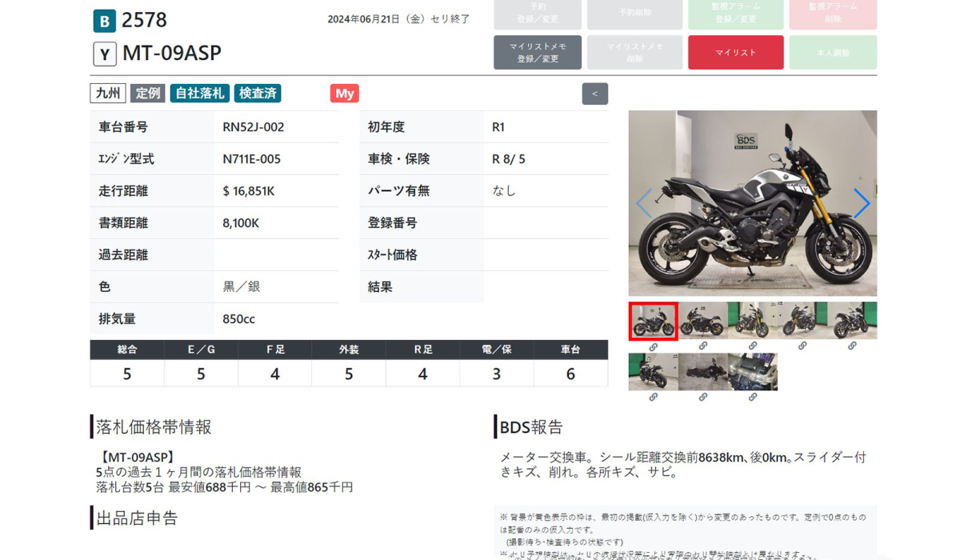The width and height of the screenshot is (960, 560).
Task: Select the fifth rear-angle thumbnail in top row
Action: click(x=852, y=321)
